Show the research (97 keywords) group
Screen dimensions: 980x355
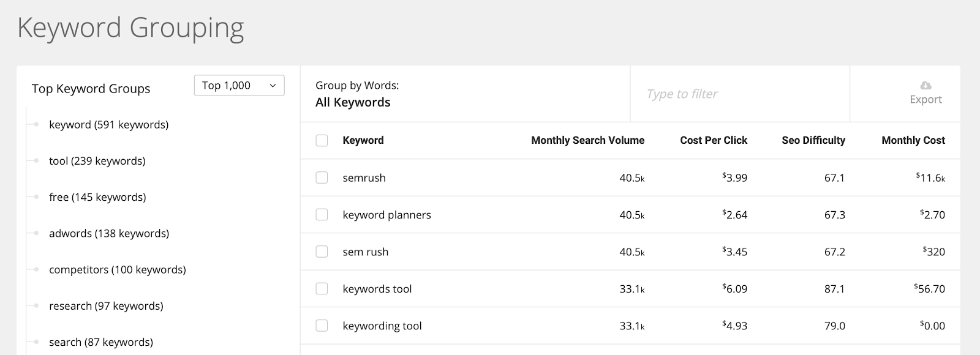coord(106,306)
